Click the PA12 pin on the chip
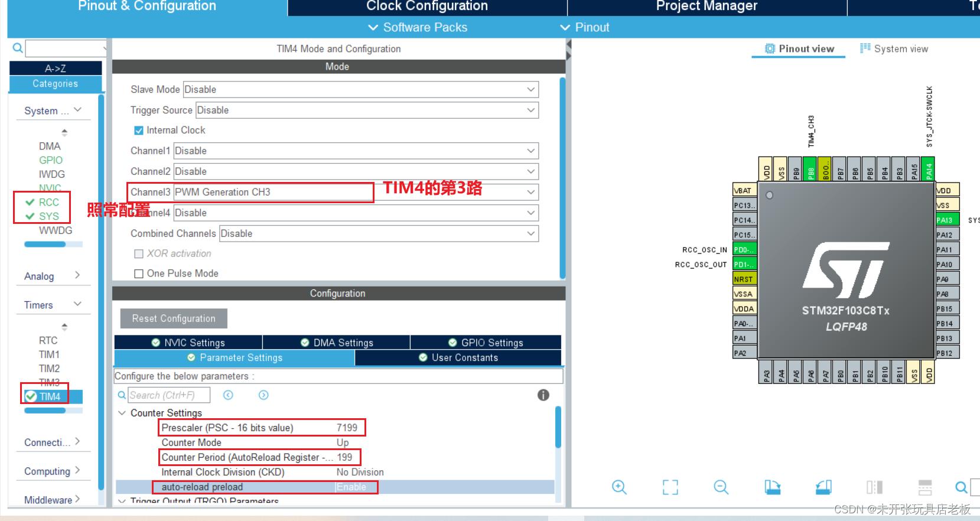This screenshot has width=980, height=521. (x=948, y=235)
